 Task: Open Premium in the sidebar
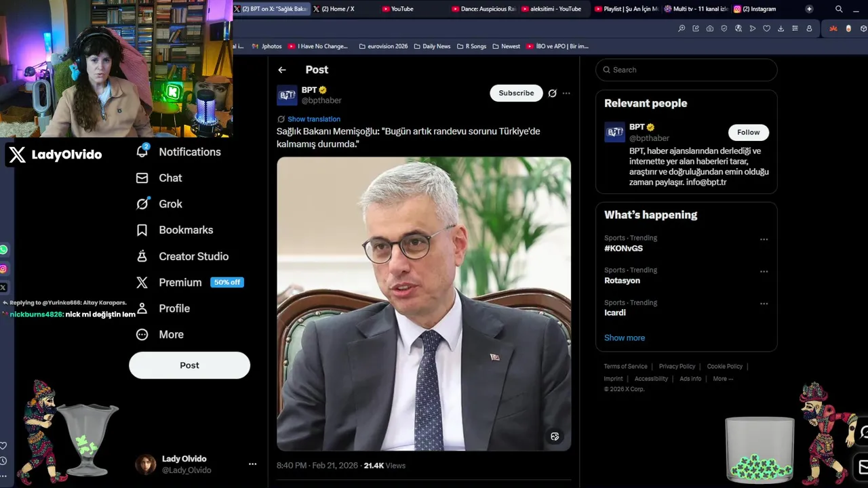pos(189,282)
